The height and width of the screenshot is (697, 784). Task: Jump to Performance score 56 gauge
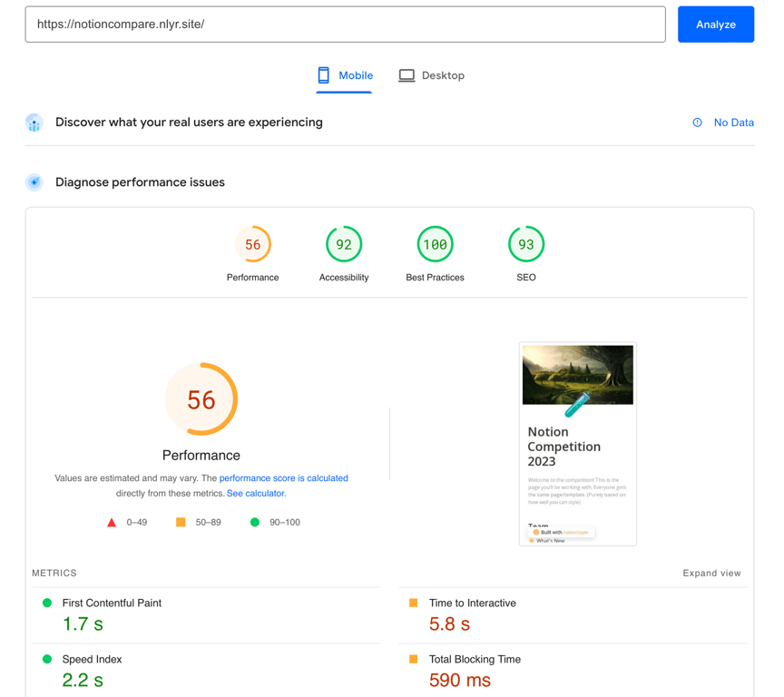pyautogui.click(x=252, y=245)
